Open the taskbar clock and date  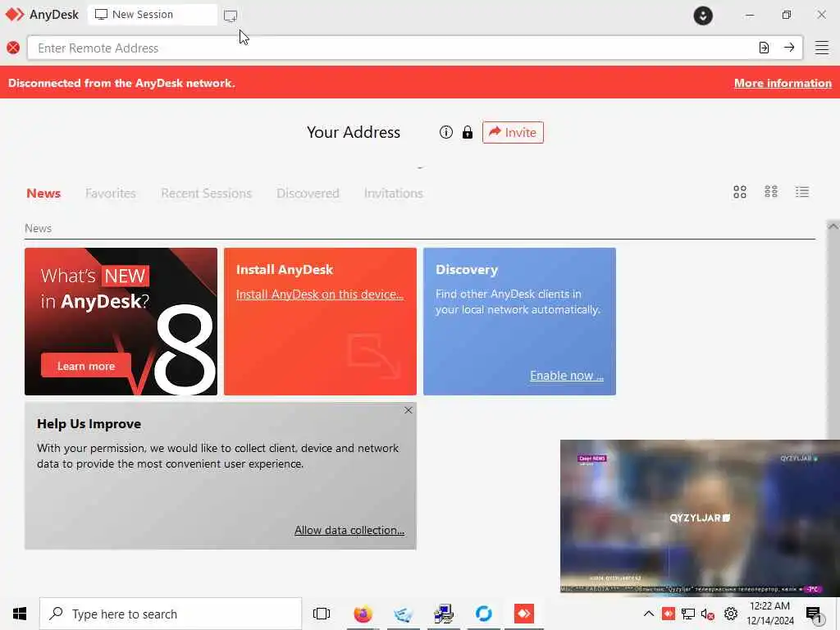[769, 614]
